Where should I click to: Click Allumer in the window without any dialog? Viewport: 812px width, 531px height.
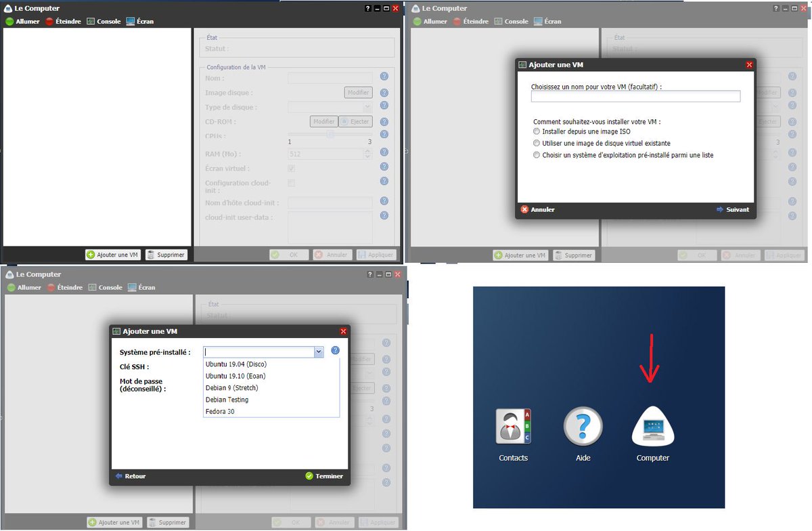click(22, 21)
